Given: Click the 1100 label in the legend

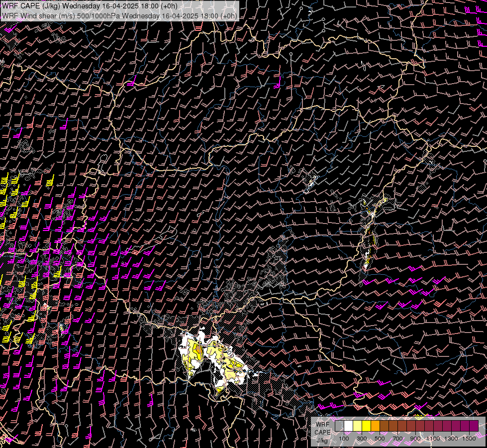Looking at the screenshot, I should [x=433, y=439].
